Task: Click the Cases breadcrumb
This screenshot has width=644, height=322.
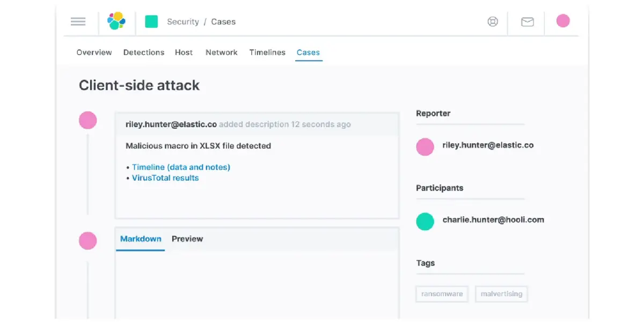Action: pos(223,22)
